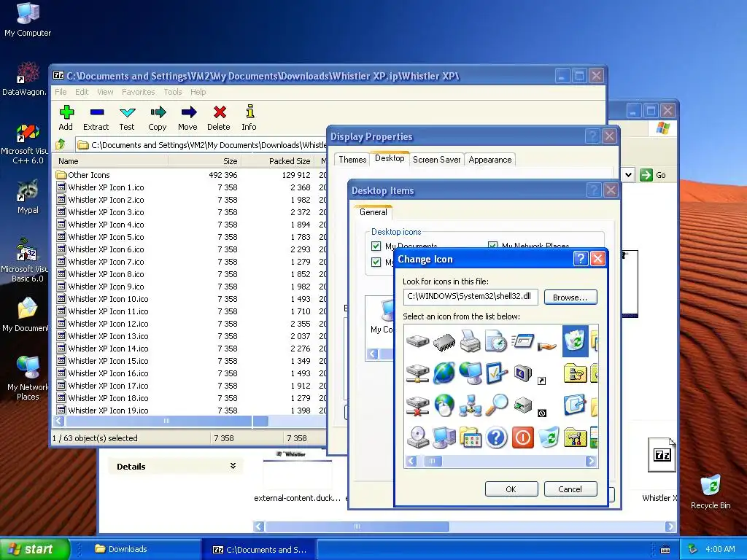Viewport: 747px width, 560px height.
Task: Select the Other Icons folder row
Action: coord(188,175)
